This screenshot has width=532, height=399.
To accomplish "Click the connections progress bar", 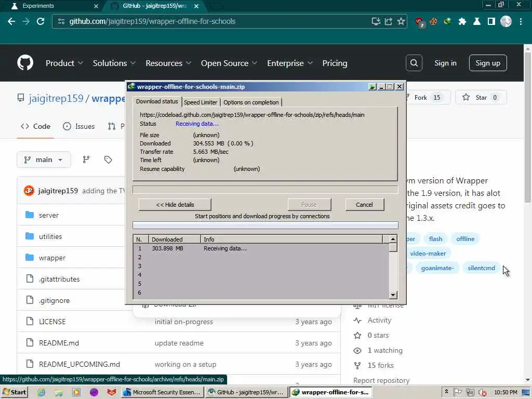I will click(x=265, y=225).
